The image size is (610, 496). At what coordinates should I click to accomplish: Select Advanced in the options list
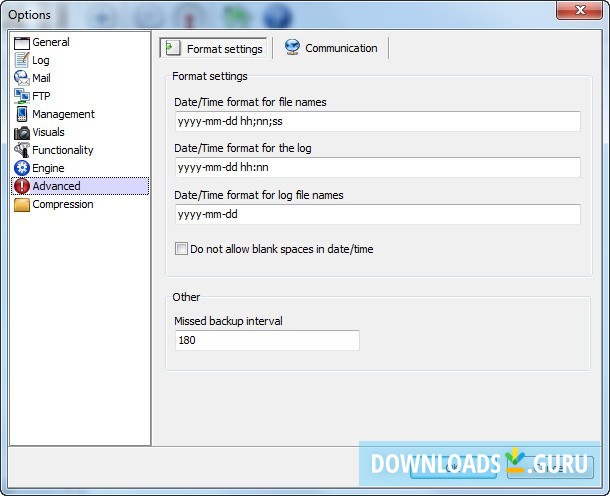[80, 186]
